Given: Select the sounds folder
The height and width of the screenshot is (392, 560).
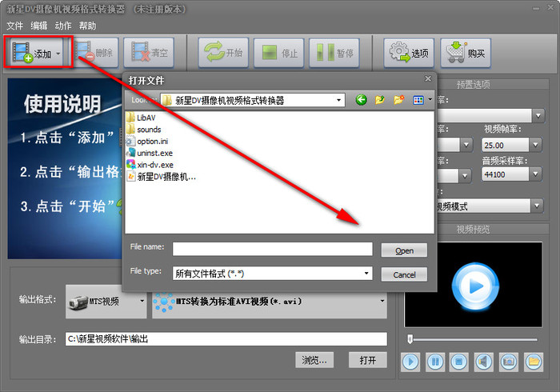Looking at the screenshot, I should tap(144, 130).
